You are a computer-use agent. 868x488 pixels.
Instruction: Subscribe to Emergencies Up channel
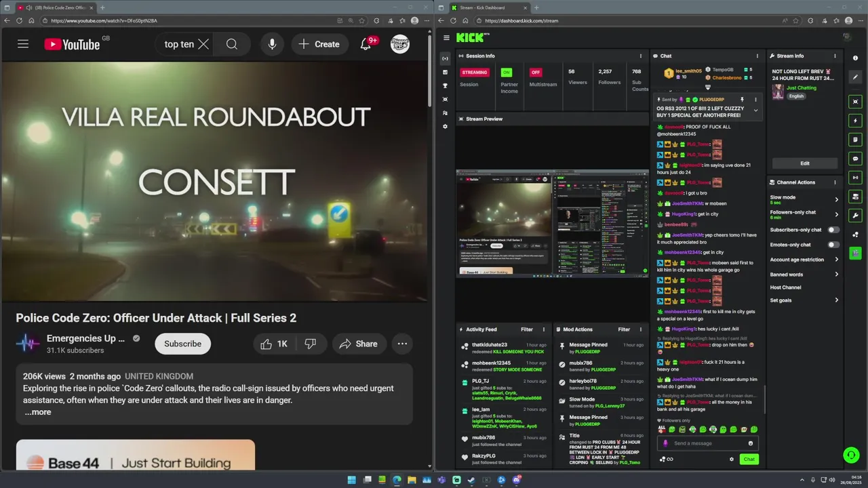182,344
